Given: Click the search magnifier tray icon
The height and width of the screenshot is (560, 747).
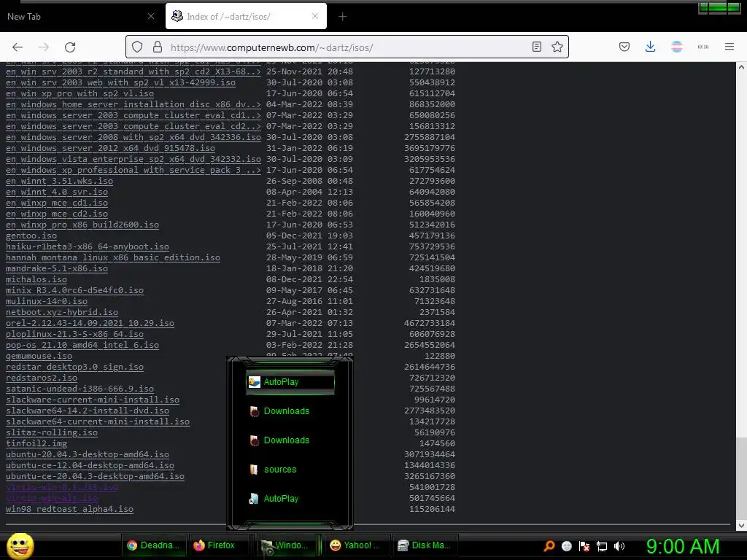Looking at the screenshot, I should pyautogui.click(x=549, y=546).
